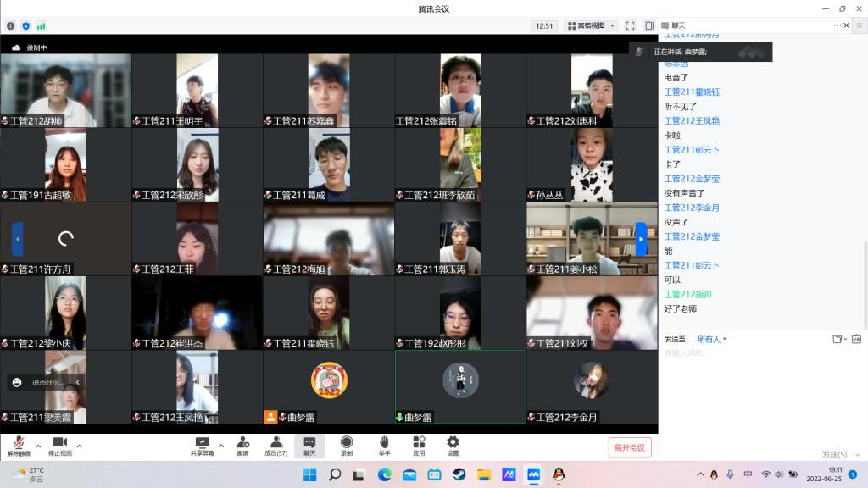Select the Chat (聊天) toolbar item
This screenshot has height=488, width=868.
coord(309,446)
